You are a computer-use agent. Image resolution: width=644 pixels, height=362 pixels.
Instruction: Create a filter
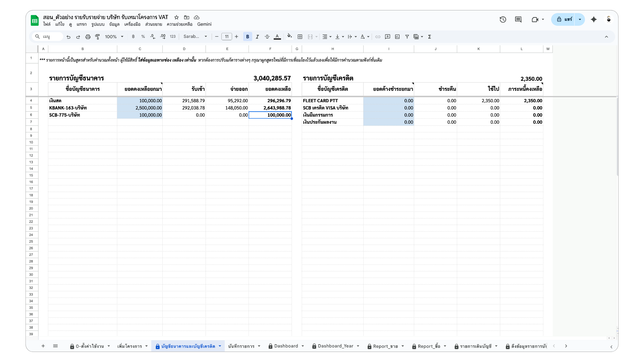(x=407, y=37)
